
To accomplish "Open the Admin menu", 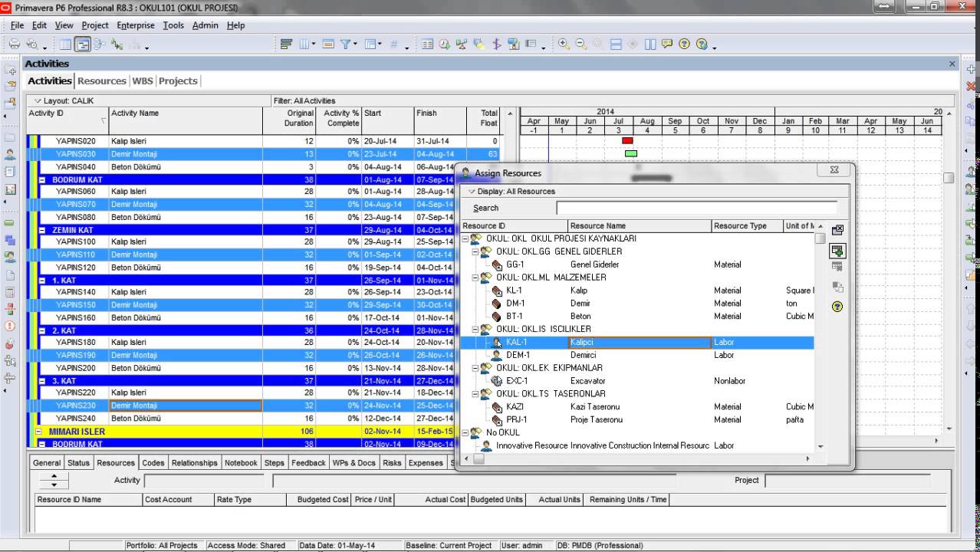I will pos(205,25).
